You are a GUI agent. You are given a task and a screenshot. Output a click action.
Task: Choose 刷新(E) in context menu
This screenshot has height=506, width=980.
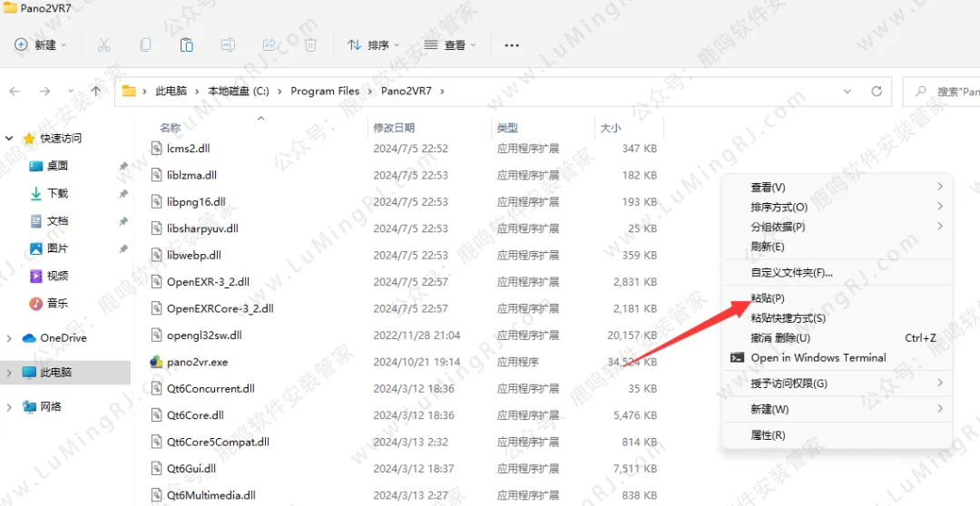[x=837, y=246]
